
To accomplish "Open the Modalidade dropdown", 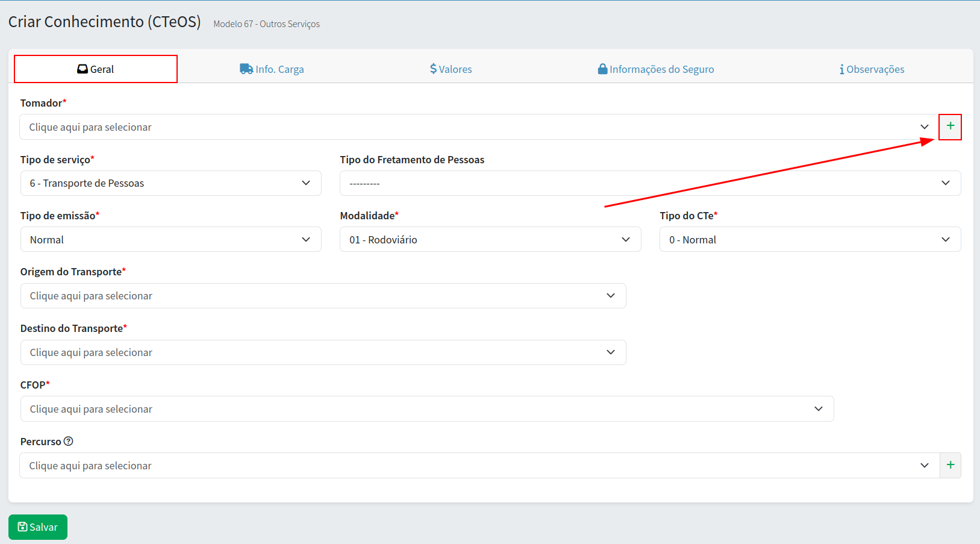I will point(490,240).
